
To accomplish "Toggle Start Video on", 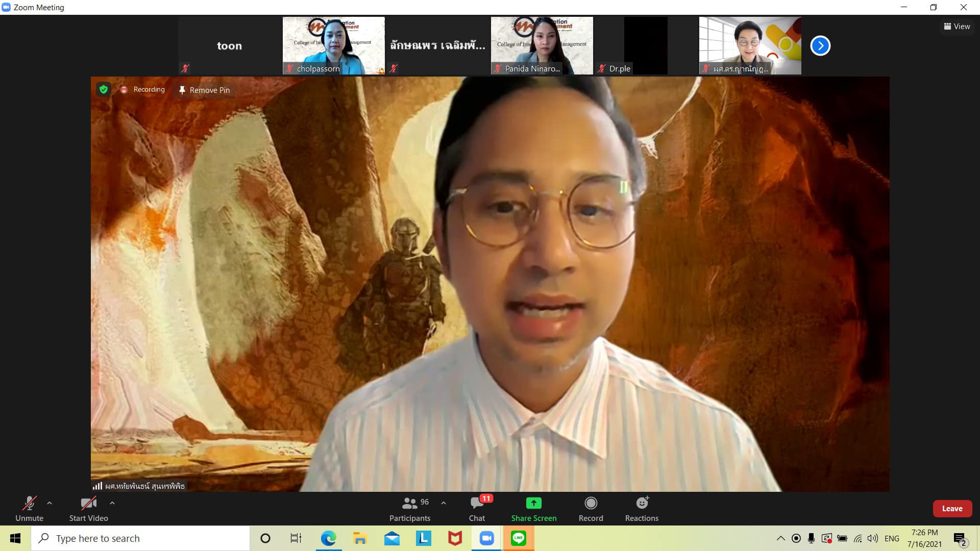I will tap(88, 504).
